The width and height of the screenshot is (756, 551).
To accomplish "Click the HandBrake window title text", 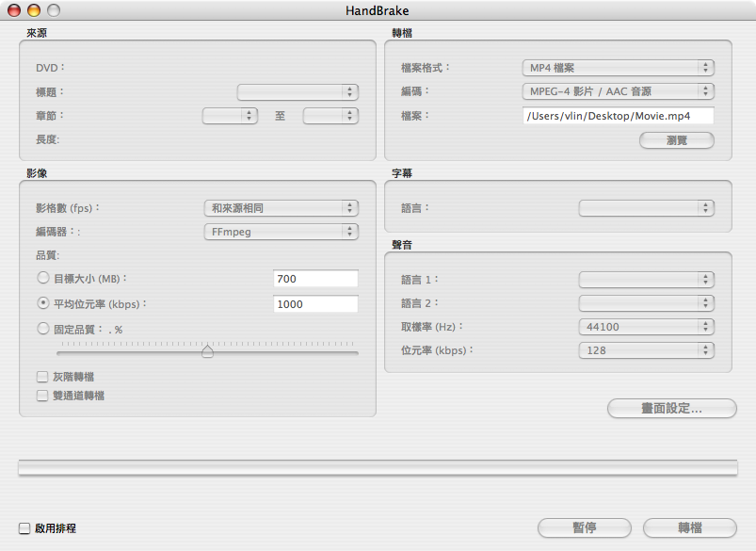I will 377,10.
